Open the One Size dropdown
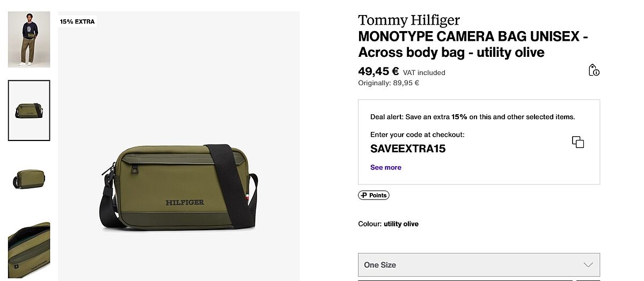644x281 pixels. (478, 265)
